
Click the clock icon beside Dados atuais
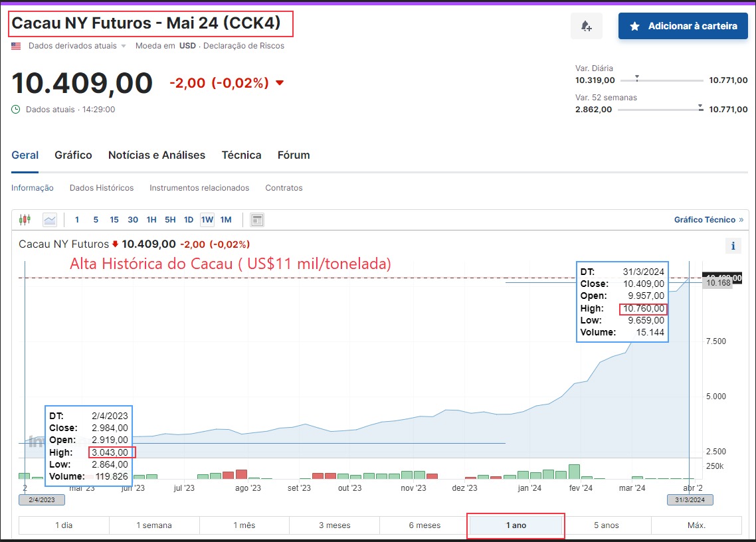click(x=16, y=110)
